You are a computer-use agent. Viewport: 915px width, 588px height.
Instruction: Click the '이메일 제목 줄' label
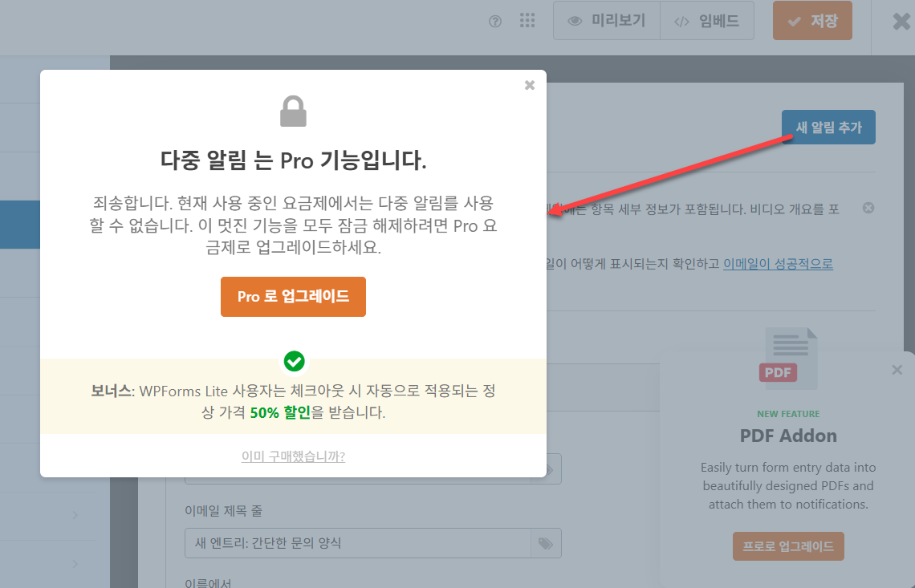tap(223, 510)
